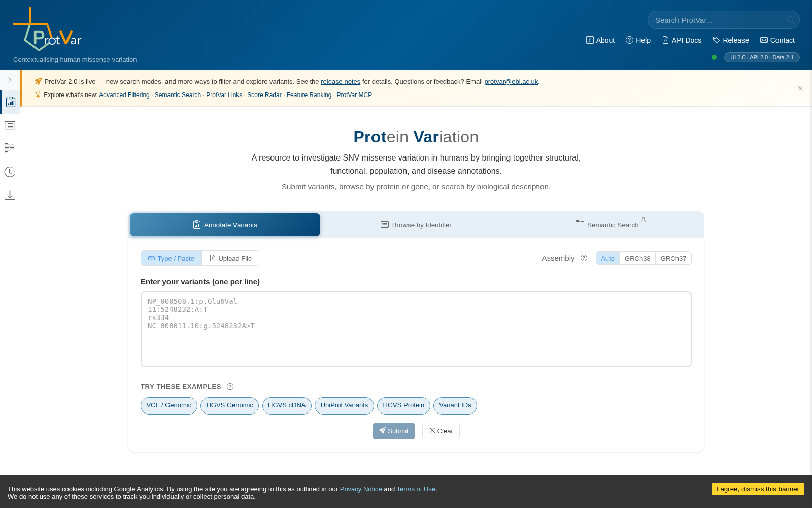Select GRCh38 assembly option
The width and height of the screenshot is (812, 508).
pyautogui.click(x=637, y=258)
